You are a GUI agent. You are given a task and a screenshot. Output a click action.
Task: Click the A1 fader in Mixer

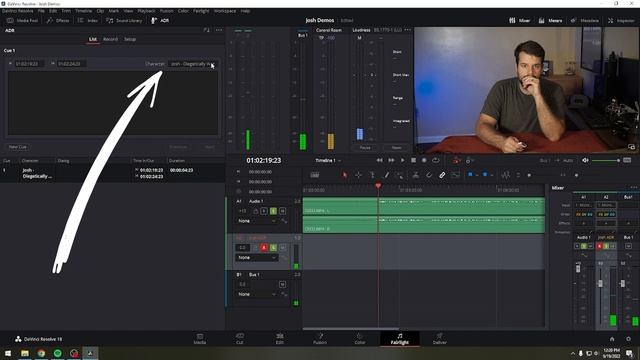(x=578, y=268)
